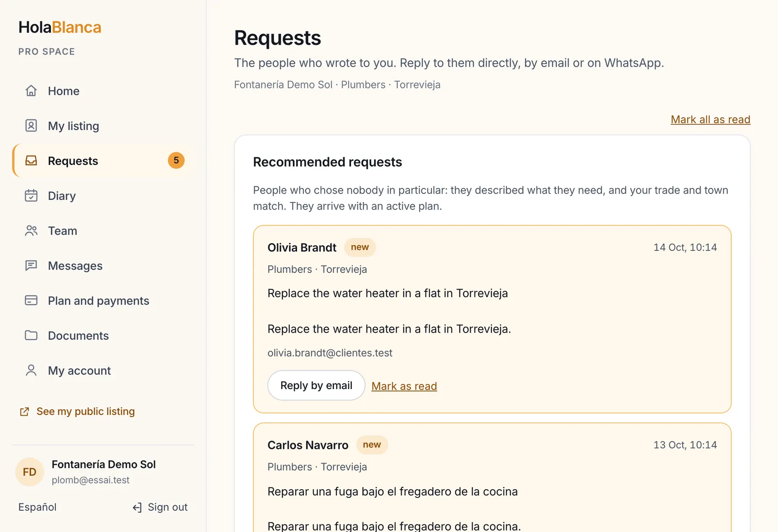
Task: Open the Diary section
Action: point(103,195)
